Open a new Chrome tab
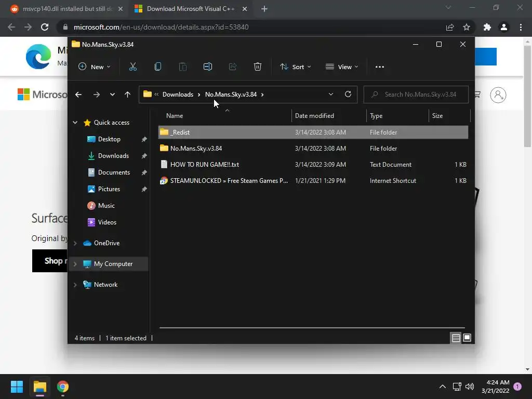 point(264,9)
